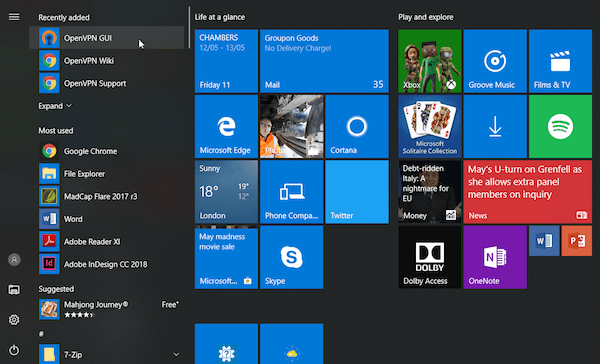Launch MadCap Flare 2017 r3
This screenshot has height=364, width=600.
[106, 196]
